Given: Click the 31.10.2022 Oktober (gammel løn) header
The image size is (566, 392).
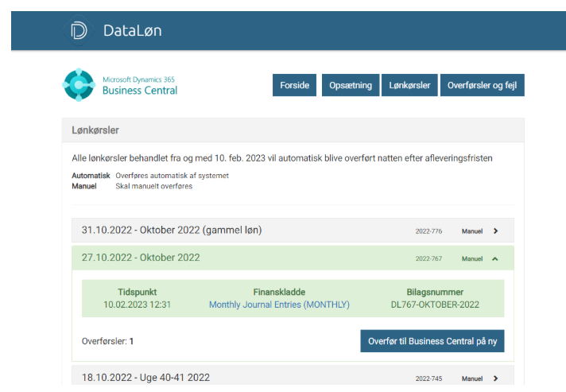Looking at the screenshot, I should click(x=172, y=231).
